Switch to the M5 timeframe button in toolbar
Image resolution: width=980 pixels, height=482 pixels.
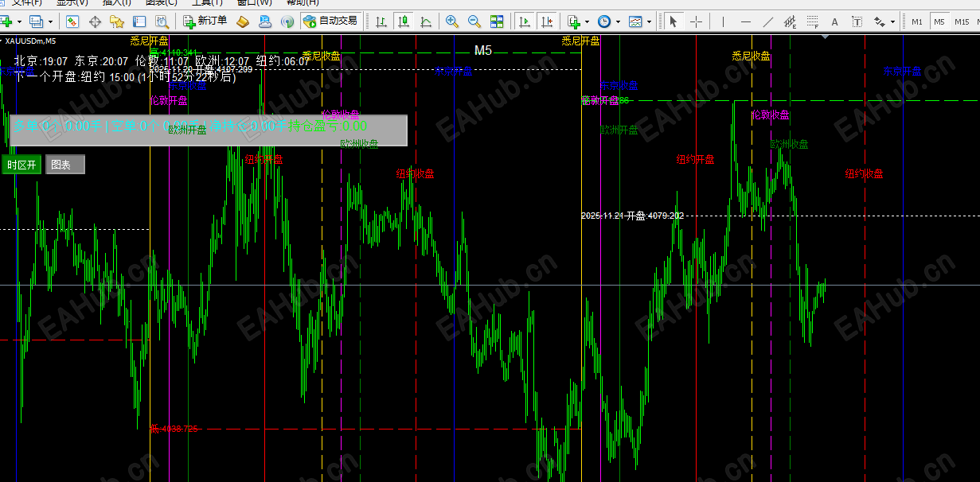pos(939,21)
